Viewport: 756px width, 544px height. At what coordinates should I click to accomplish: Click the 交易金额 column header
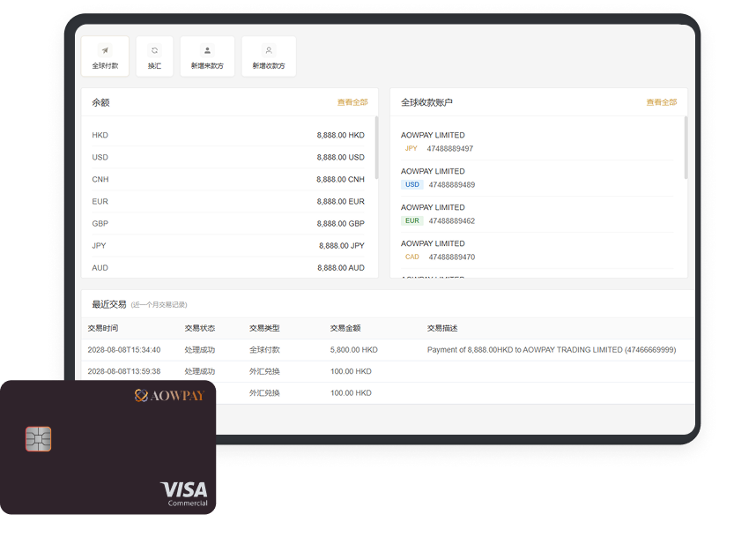pyautogui.click(x=345, y=328)
